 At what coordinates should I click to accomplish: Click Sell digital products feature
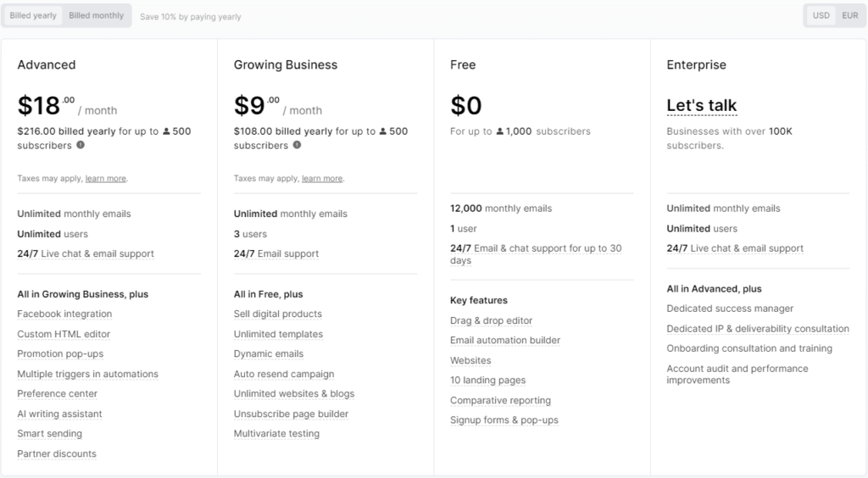pyautogui.click(x=278, y=314)
